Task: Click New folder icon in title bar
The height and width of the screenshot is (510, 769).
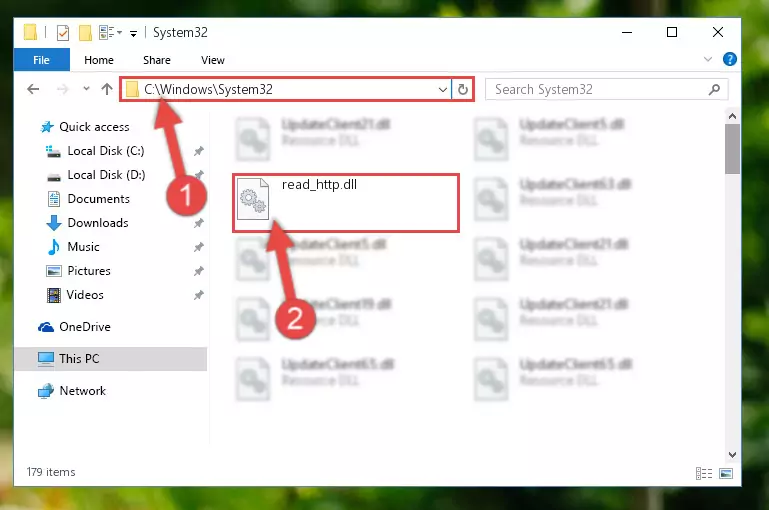Action: coord(85,33)
